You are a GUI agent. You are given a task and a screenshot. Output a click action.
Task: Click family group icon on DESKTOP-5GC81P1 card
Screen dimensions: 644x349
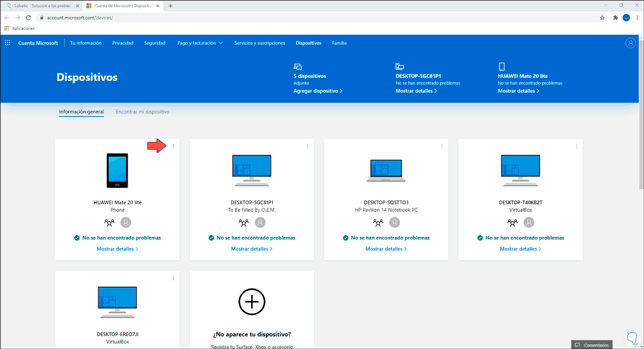point(244,223)
